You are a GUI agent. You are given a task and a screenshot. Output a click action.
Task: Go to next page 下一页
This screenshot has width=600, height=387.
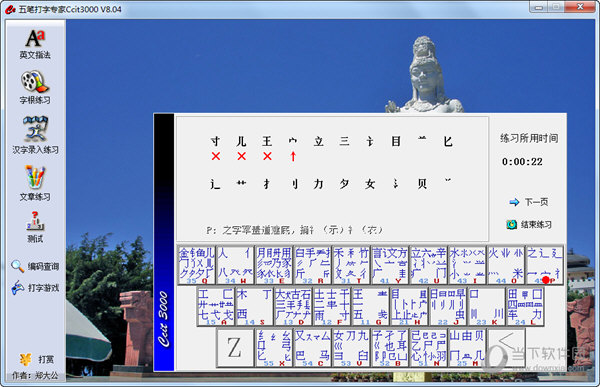[x=529, y=202]
